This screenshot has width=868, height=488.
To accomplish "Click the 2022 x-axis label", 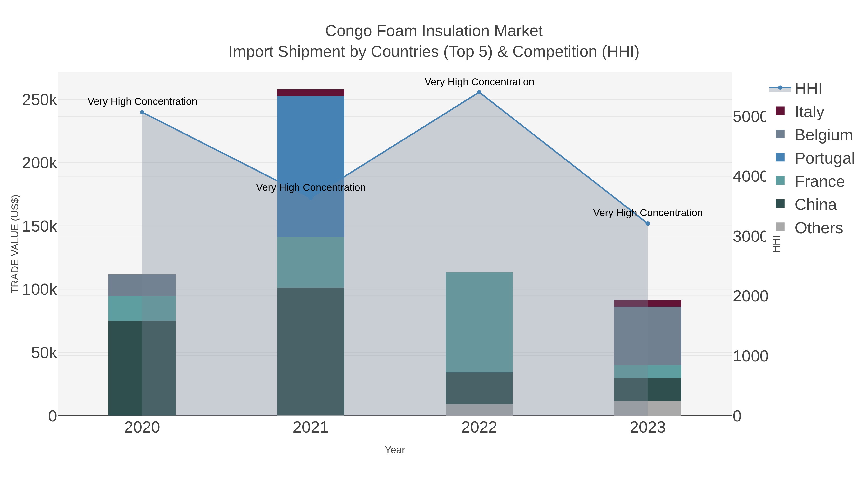I will click(479, 428).
